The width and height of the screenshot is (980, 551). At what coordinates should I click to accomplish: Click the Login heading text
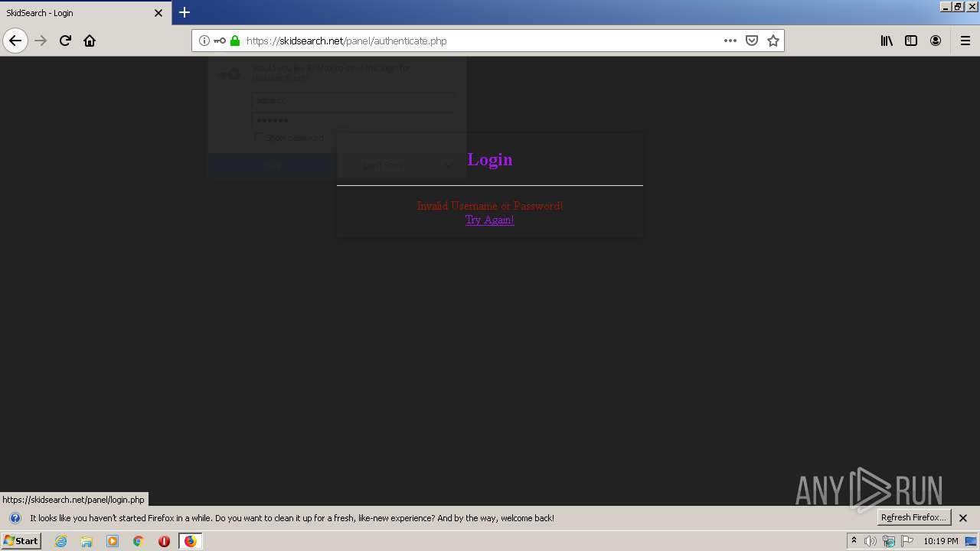coord(490,159)
